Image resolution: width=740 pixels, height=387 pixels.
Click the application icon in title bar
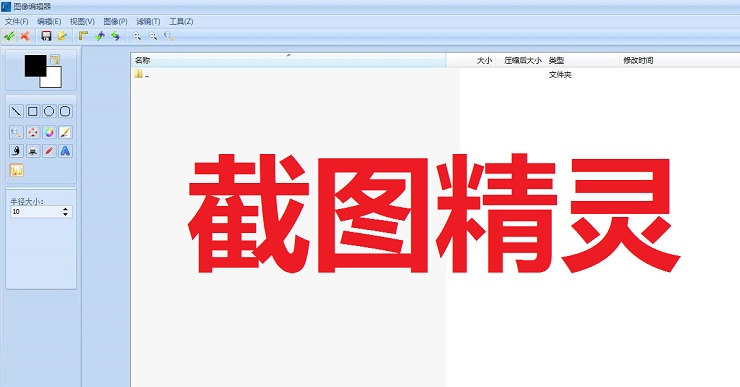point(6,7)
